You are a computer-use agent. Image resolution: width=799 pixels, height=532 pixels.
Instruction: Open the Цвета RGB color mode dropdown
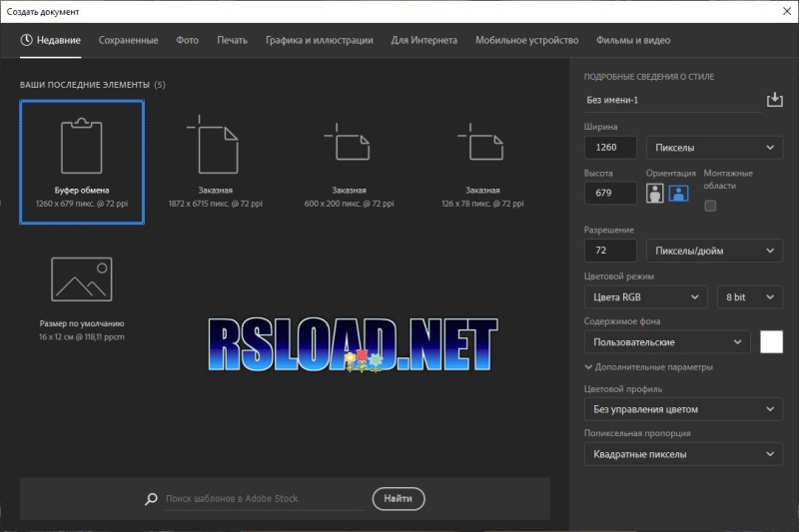click(645, 296)
